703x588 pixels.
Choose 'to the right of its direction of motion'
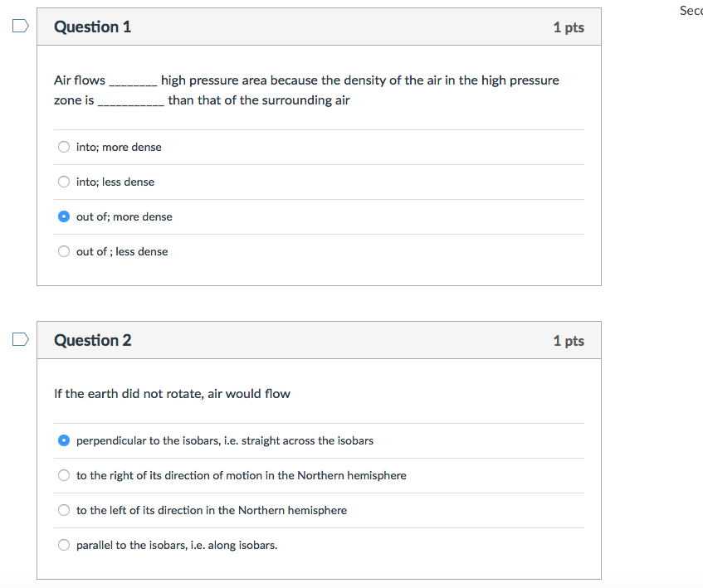click(x=64, y=475)
